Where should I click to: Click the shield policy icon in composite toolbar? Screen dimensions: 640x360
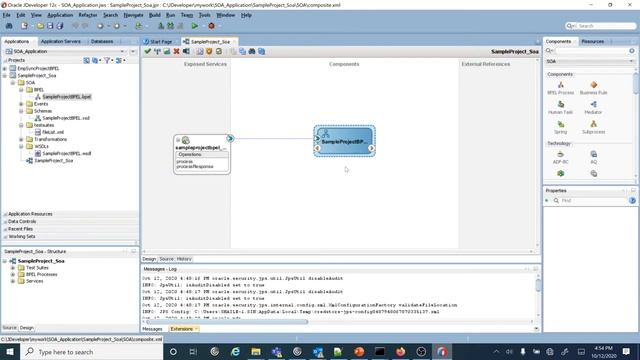[x=209, y=51]
